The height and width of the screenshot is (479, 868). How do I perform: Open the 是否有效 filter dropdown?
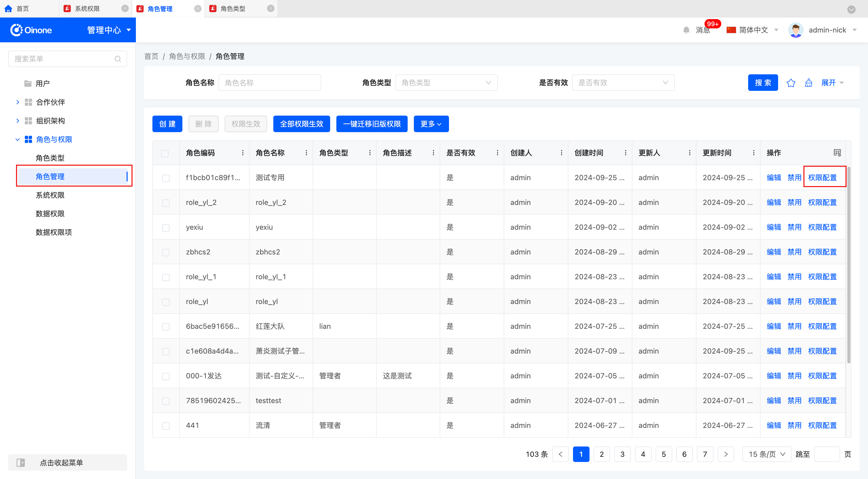[x=623, y=83]
